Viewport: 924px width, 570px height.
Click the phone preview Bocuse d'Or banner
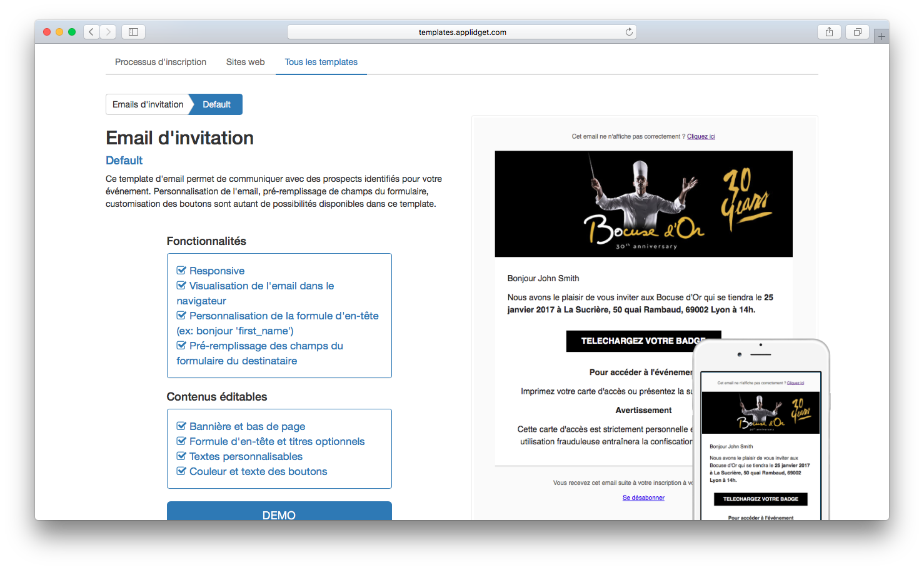point(761,412)
